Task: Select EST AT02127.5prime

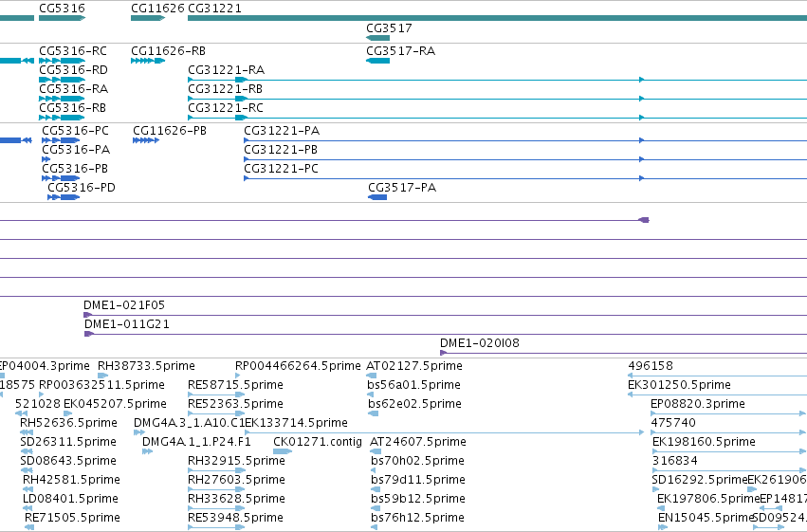Action: coord(414,366)
